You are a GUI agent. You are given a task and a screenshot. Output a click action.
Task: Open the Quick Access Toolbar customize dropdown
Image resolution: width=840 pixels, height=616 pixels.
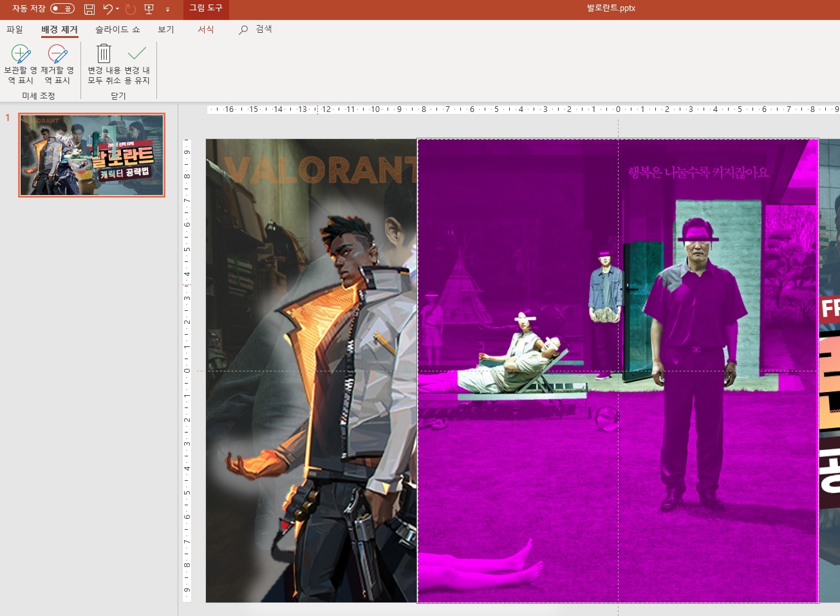[167, 10]
